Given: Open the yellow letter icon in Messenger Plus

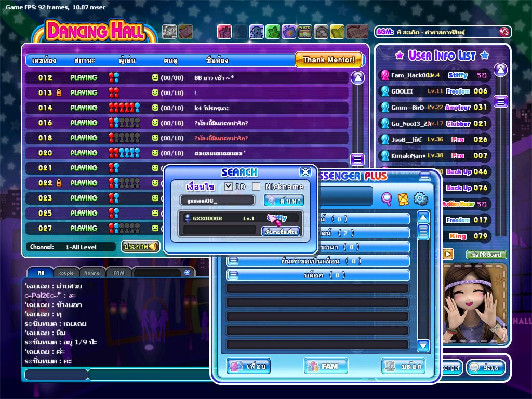Looking at the screenshot, I should tap(403, 199).
